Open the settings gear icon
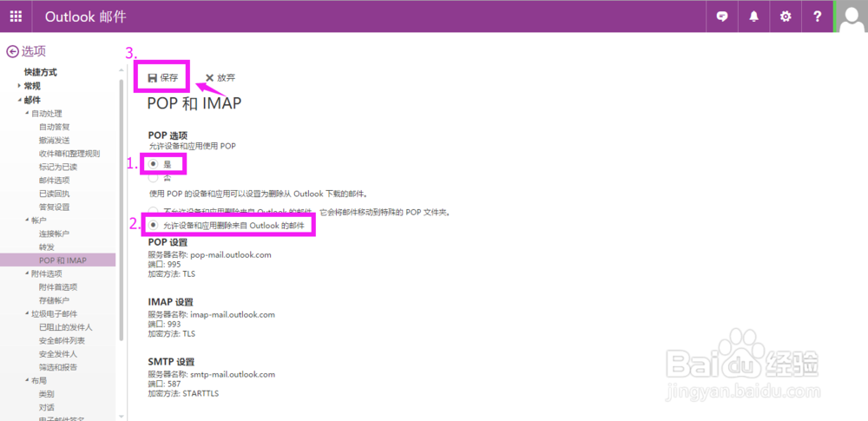Image resolution: width=868 pixels, height=421 pixels. tap(785, 16)
